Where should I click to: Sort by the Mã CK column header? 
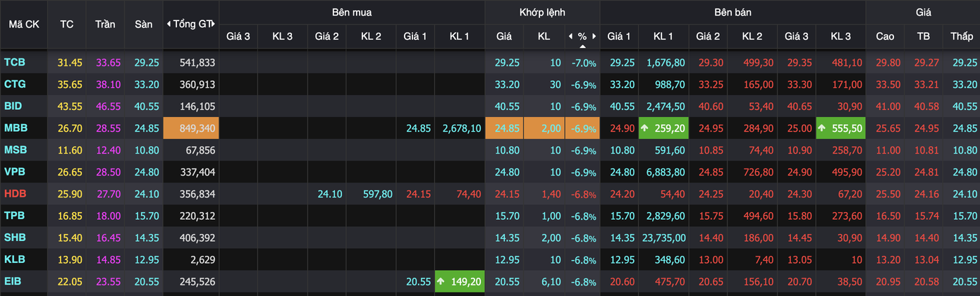pos(23,24)
